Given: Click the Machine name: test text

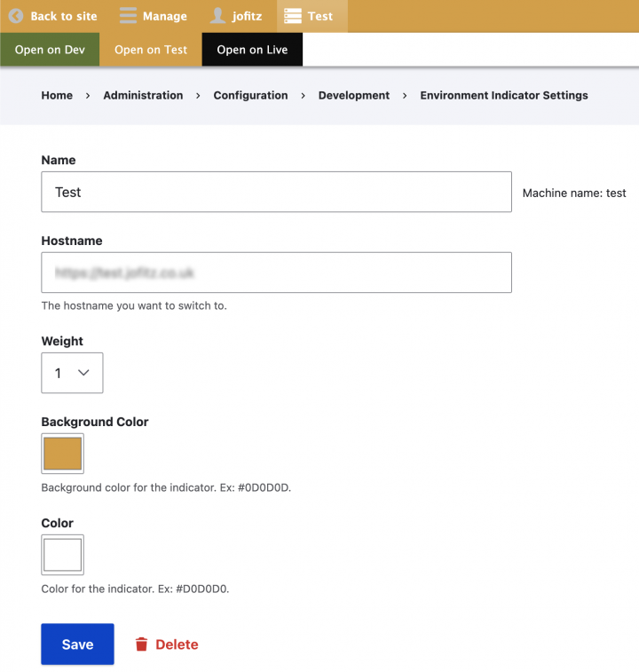Looking at the screenshot, I should click(x=574, y=194).
